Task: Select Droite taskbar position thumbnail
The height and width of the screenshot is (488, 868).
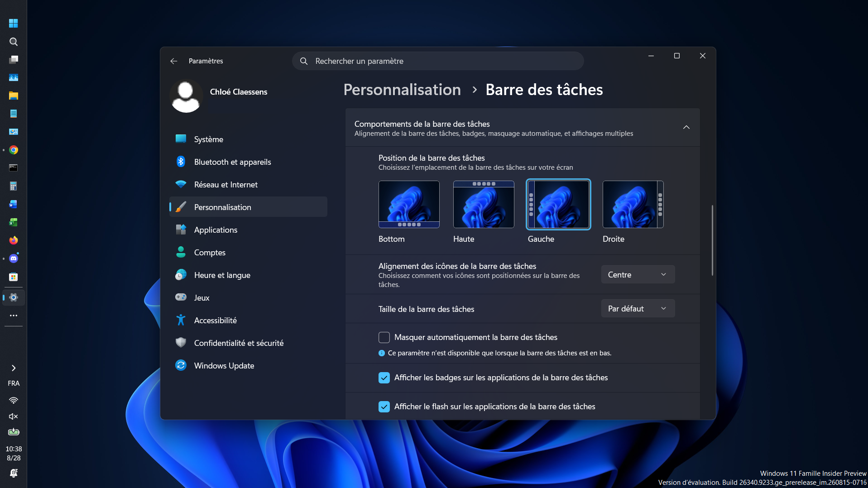Action: pyautogui.click(x=633, y=204)
